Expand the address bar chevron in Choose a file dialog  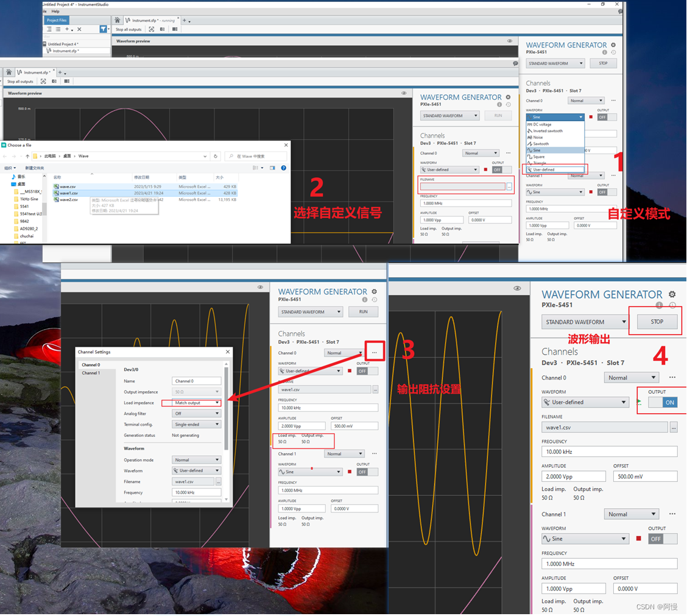click(x=205, y=156)
